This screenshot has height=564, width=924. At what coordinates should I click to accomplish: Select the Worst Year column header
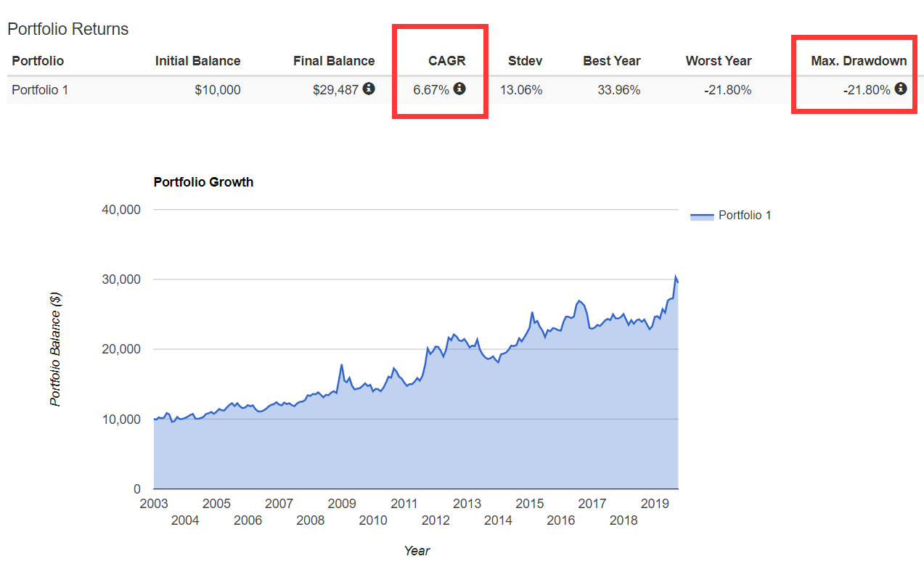[x=718, y=61]
